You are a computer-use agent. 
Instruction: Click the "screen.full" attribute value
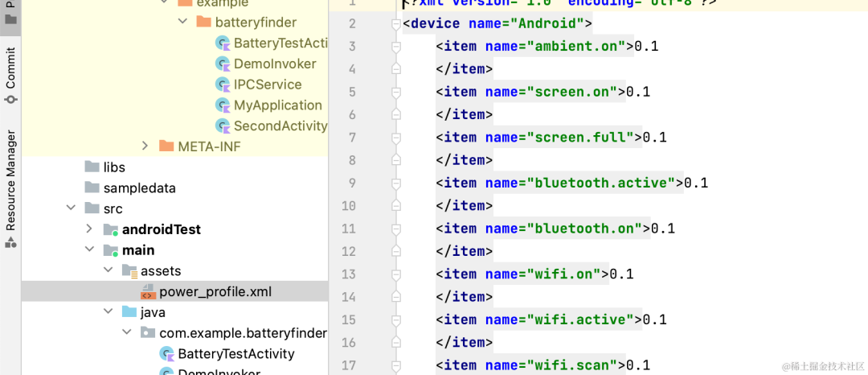pos(580,138)
